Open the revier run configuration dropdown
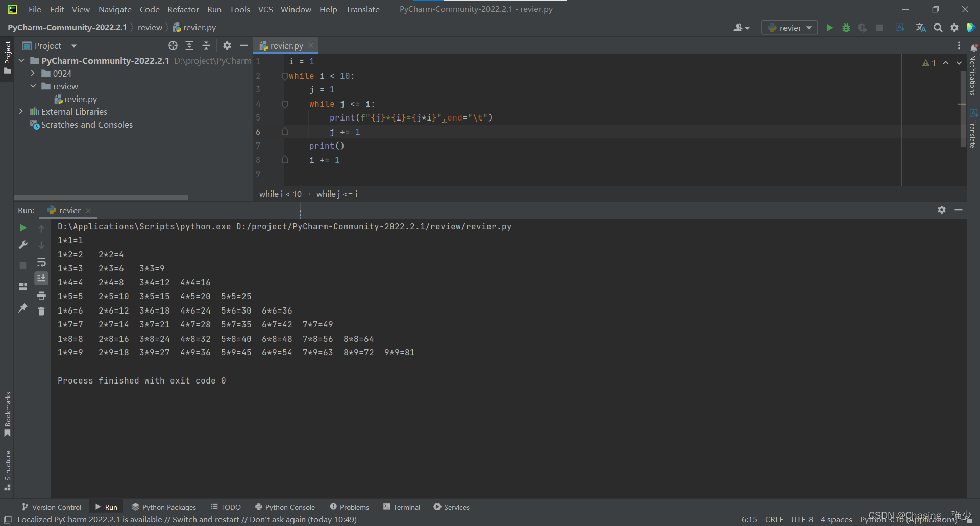Viewport: 980px width, 526px height. pyautogui.click(x=790, y=28)
